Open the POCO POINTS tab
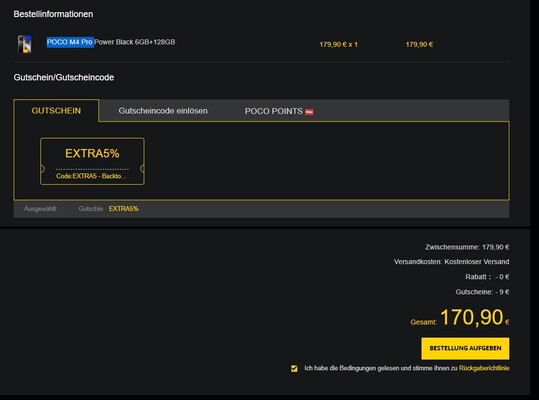The image size is (539, 400). point(274,111)
